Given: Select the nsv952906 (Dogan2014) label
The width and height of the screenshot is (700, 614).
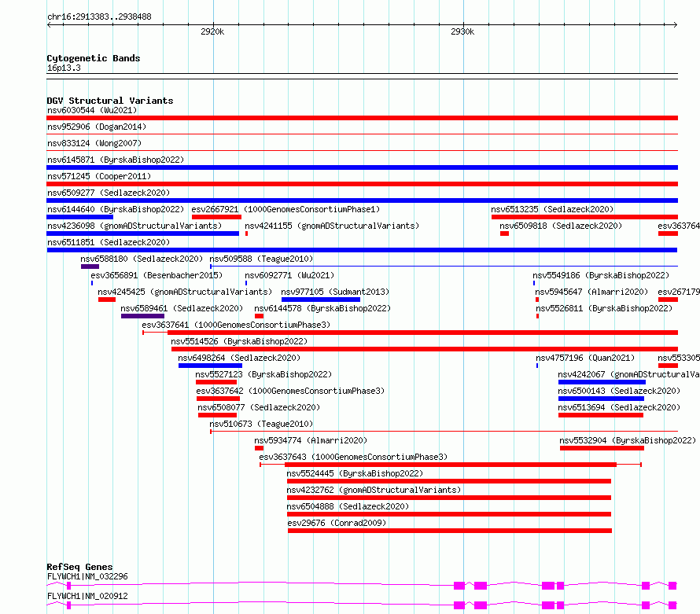Looking at the screenshot, I should pos(97,127).
